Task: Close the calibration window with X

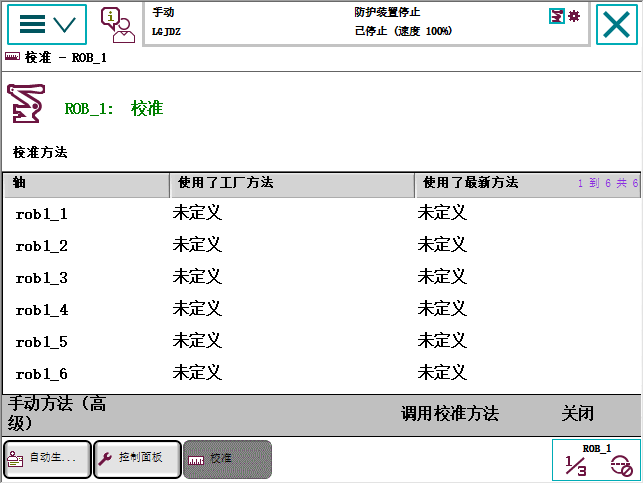Action: [x=619, y=24]
